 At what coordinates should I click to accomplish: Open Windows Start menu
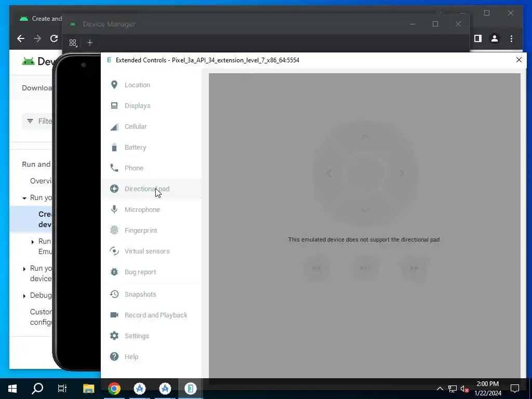[12, 389]
